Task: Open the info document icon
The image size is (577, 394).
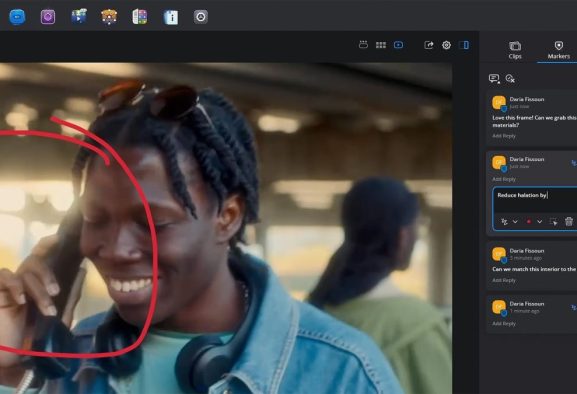Action: 171,17
